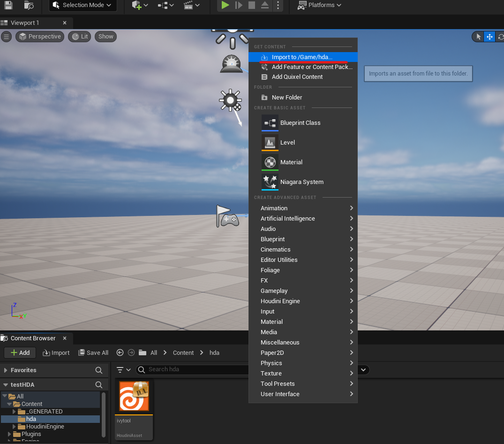This screenshot has width=504, height=444.
Task: Switch to the Viewport 1 tab
Action: 25,23
